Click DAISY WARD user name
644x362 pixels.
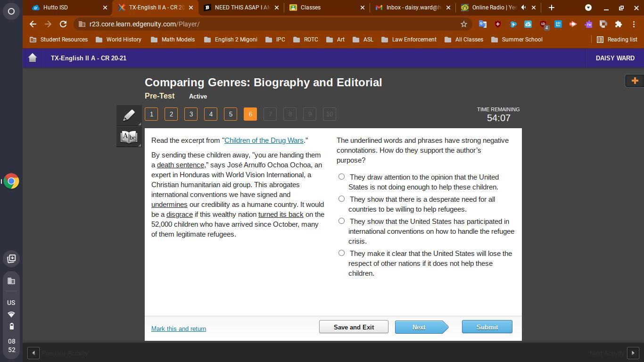615,58
